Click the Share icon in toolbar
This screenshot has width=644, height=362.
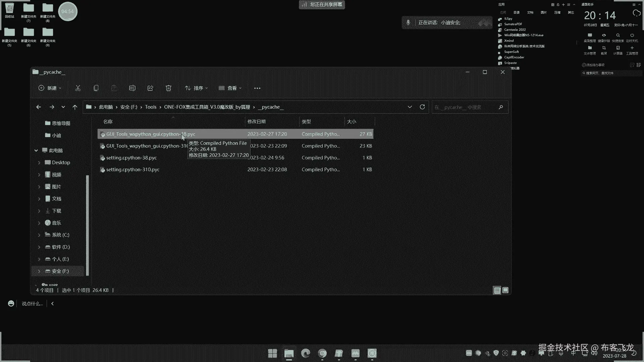point(150,88)
